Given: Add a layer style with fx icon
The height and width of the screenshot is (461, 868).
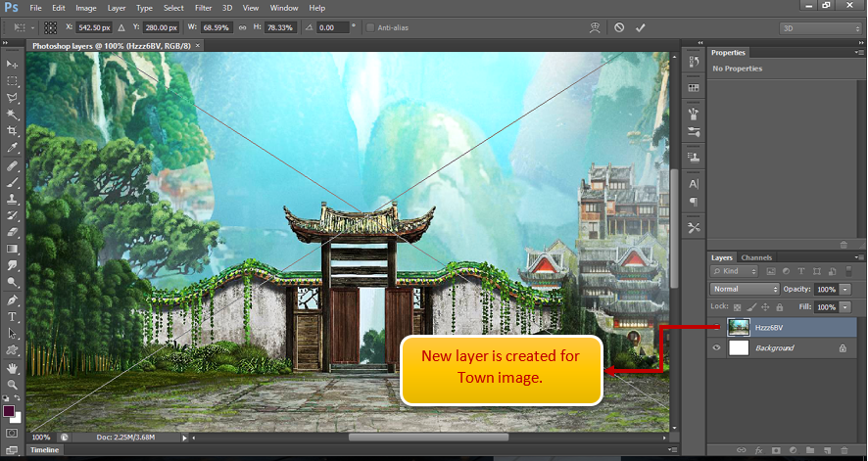Looking at the screenshot, I should [759, 450].
